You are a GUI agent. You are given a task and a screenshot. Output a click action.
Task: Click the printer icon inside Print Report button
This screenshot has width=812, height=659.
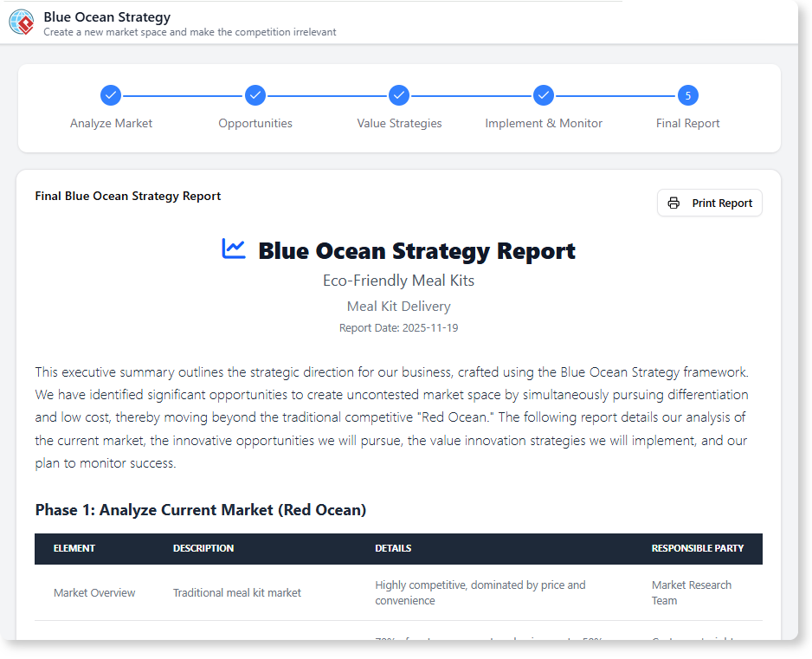pos(674,203)
